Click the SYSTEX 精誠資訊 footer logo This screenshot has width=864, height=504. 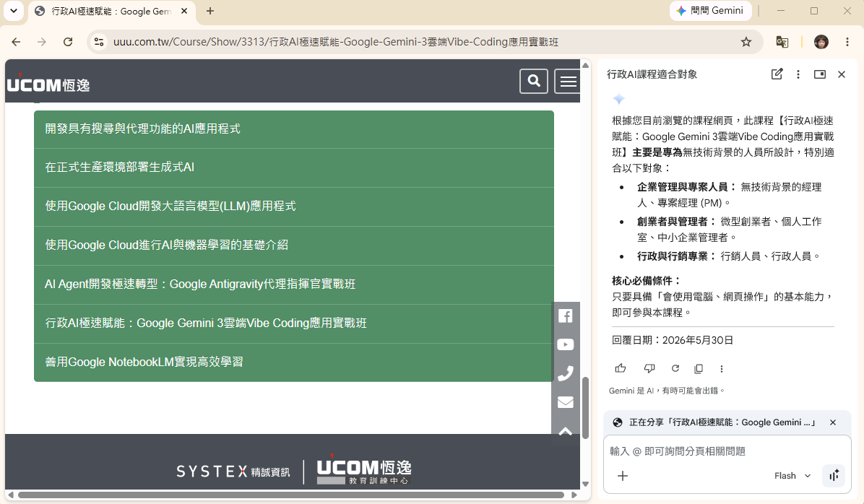[233, 472]
